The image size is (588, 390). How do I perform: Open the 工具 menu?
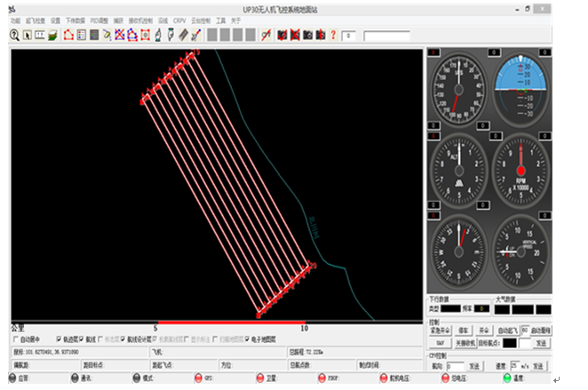pyautogui.click(x=221, y=20)
